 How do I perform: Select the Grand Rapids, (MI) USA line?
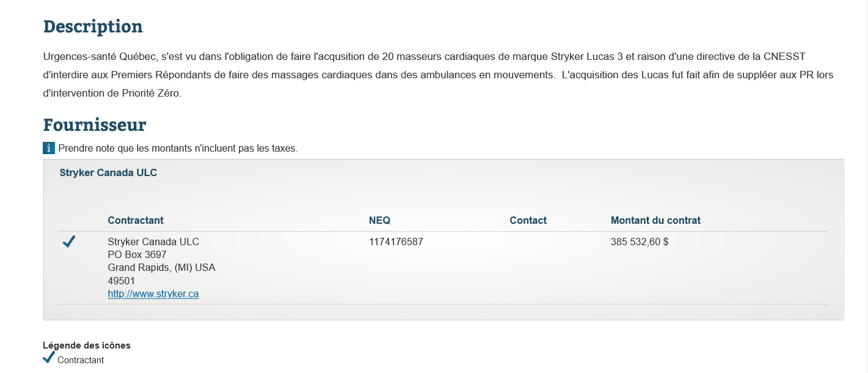coord(161,268)
